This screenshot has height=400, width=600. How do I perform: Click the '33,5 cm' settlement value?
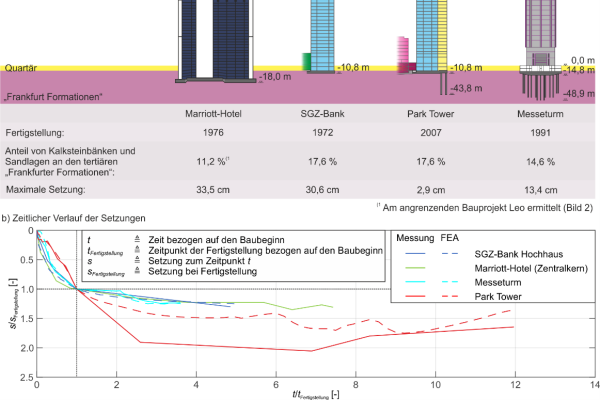213,190
